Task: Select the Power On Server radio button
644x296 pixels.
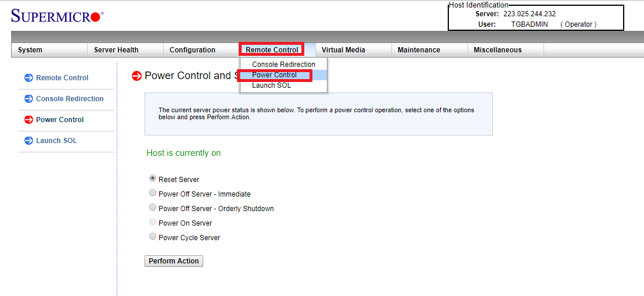Action: [153, 222]
